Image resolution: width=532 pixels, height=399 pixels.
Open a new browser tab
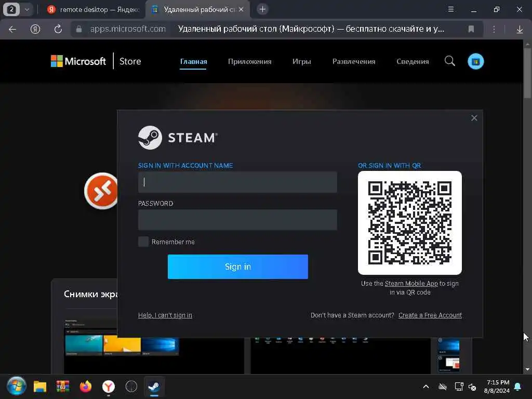(262, 9)
